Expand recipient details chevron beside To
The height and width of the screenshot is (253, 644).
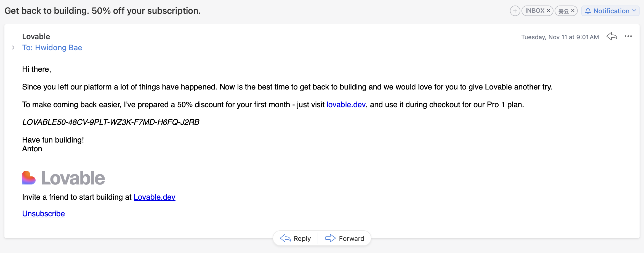click(13, 48)
